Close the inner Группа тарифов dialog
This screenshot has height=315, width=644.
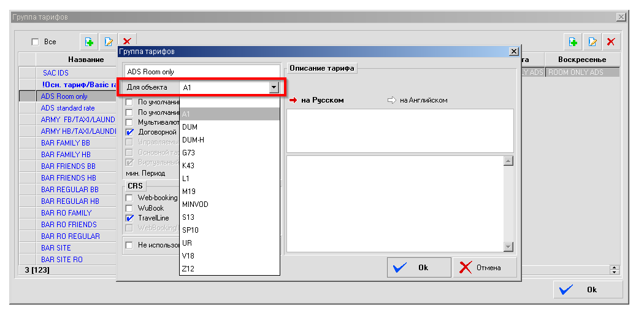pyautogui.click(x=513, y=52)
